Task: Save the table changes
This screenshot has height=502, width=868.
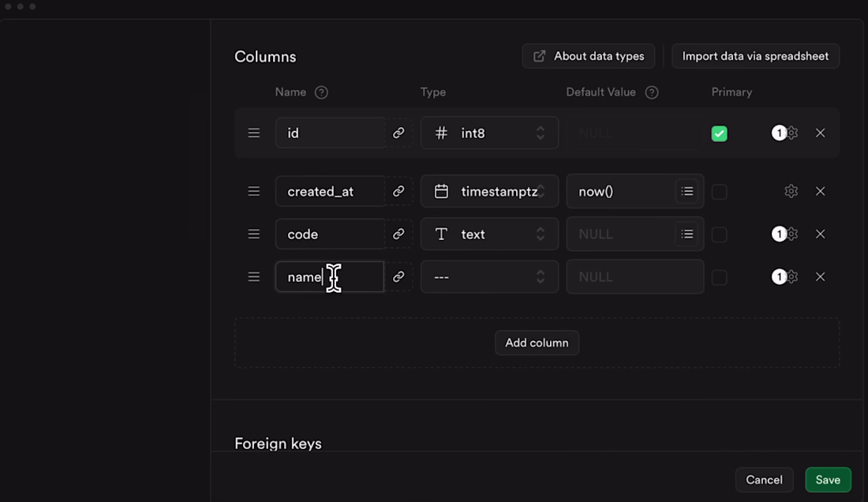Action: click(x=828, y=480)
